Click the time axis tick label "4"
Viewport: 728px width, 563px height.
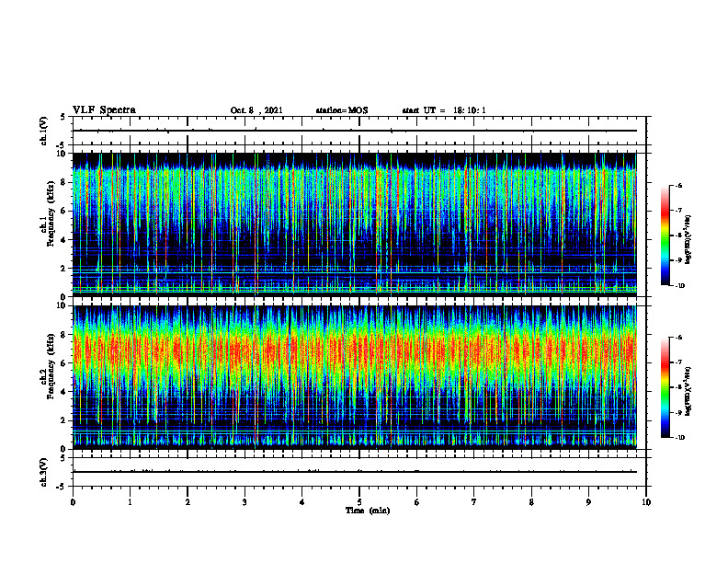point(301,502)
